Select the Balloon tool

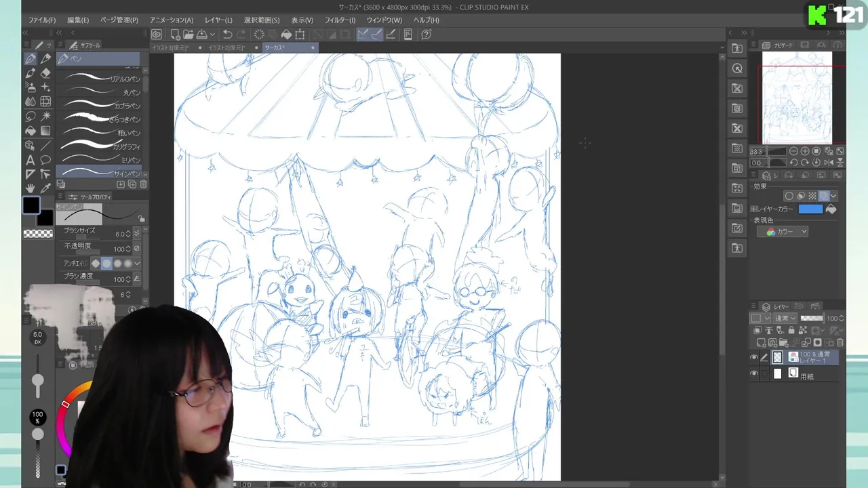(x=45, y=160)
